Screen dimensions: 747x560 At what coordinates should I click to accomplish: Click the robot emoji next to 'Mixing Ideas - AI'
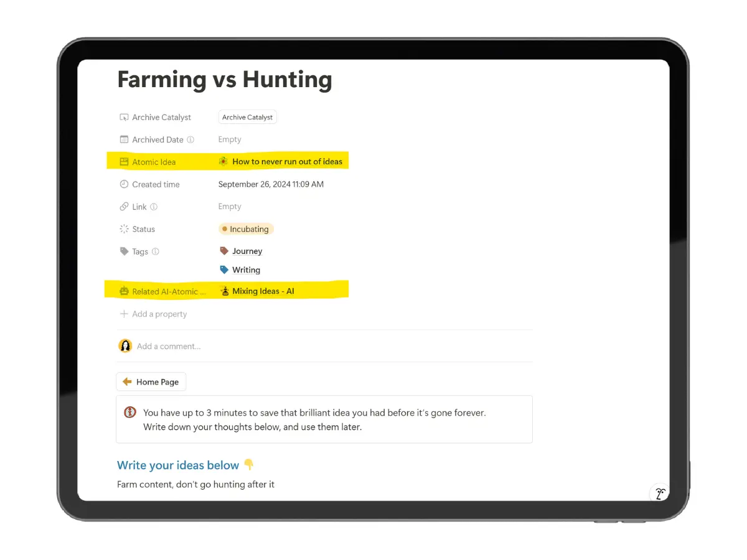click(x=223, y=291)
